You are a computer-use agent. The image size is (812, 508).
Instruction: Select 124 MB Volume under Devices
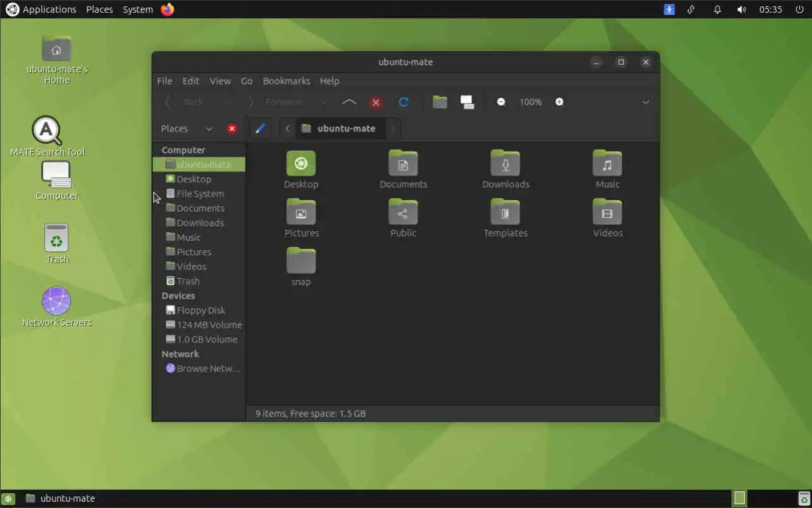[x=199, y=325]
